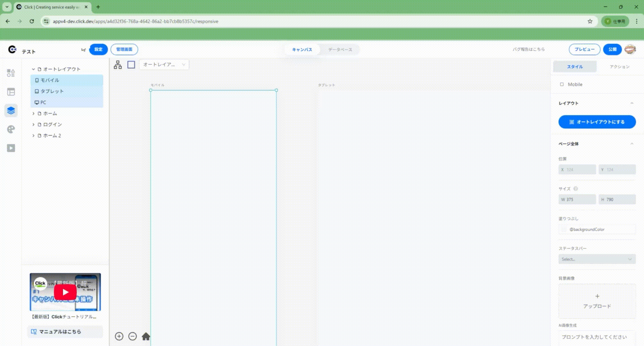Select the Layers stack icon in sidebar
The image size is (644, 346).
click(11, 111)
